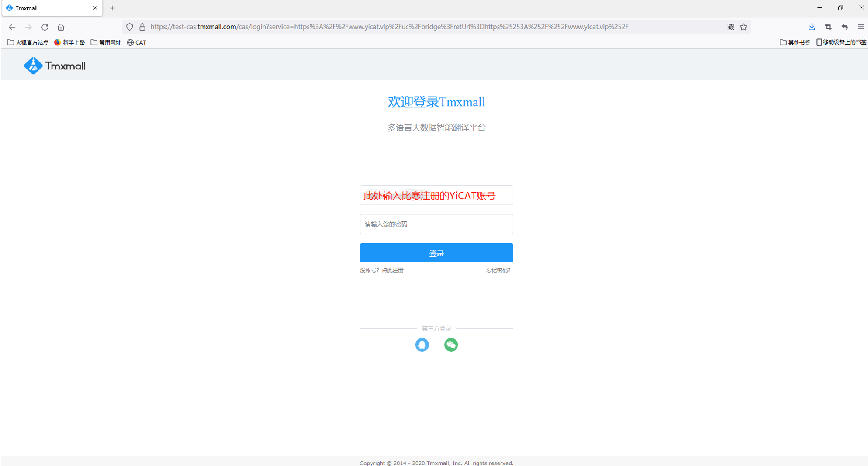Click the blue 登录 login button

click(436, 253)
